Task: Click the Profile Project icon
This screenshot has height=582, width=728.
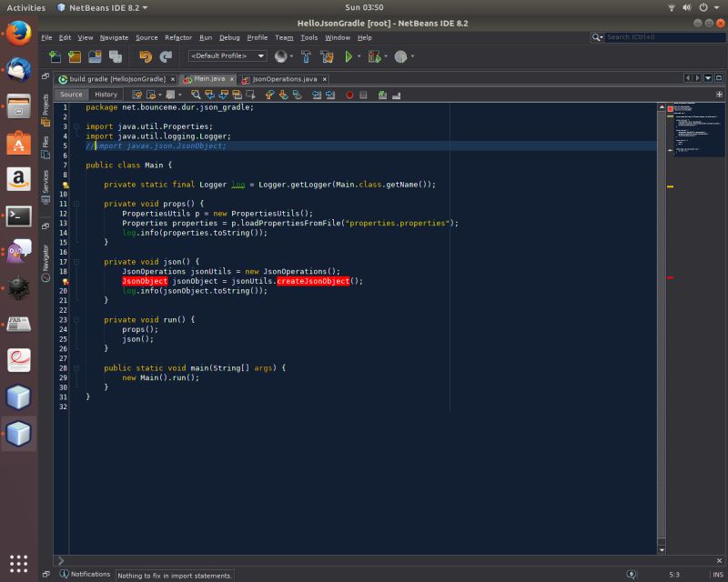Action: click(400, 56)
